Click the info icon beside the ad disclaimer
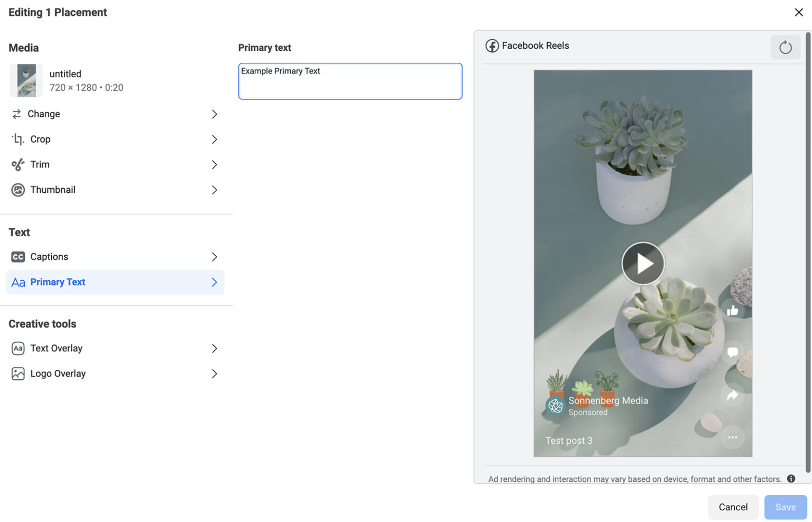This screenshot has height=522, width=812. (791, 478)
